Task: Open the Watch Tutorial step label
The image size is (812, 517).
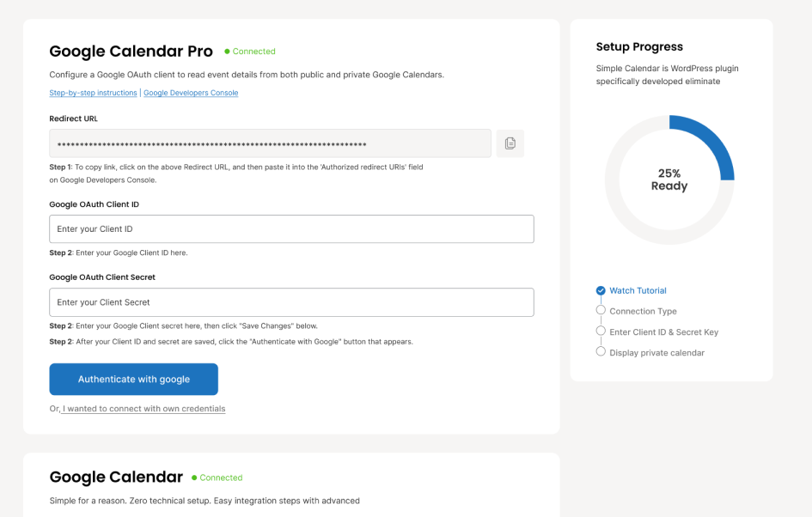Action: pos(638,290)
